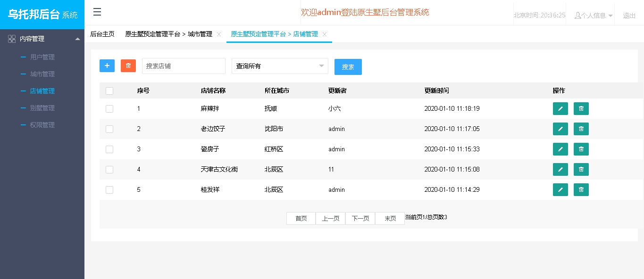Toggle the select-all checkbox in table header
Image resolution: width=644 pixels, height=279 pixels.
109,91
